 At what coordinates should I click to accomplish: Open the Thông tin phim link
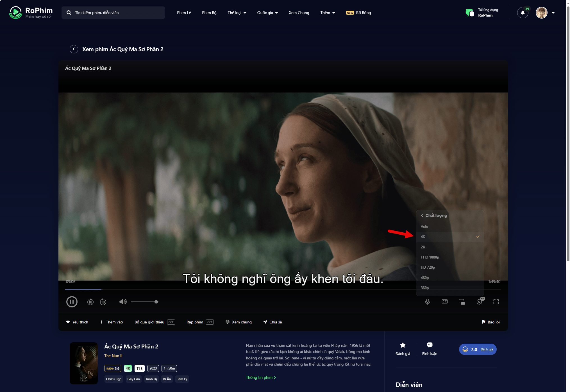tap(261, 377)
